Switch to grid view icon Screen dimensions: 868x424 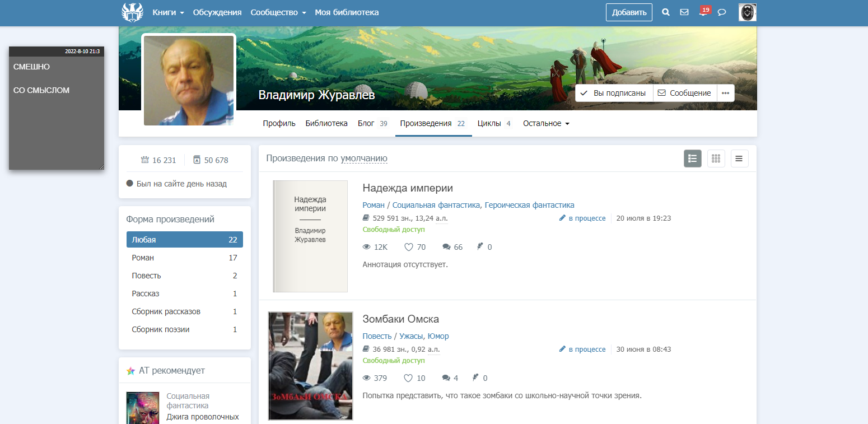716,159
